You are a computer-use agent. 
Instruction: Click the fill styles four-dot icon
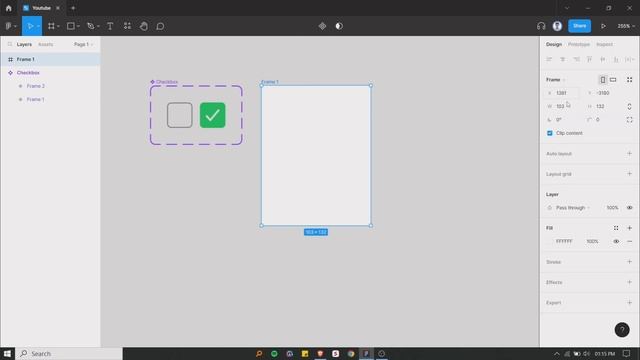[x=616, y=228]
